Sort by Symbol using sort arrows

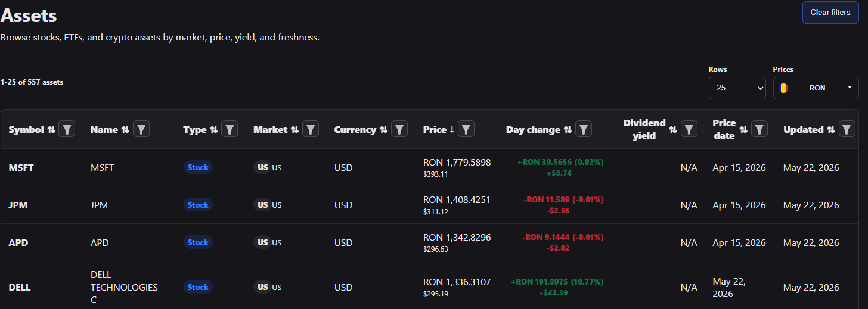coord(51,129)
